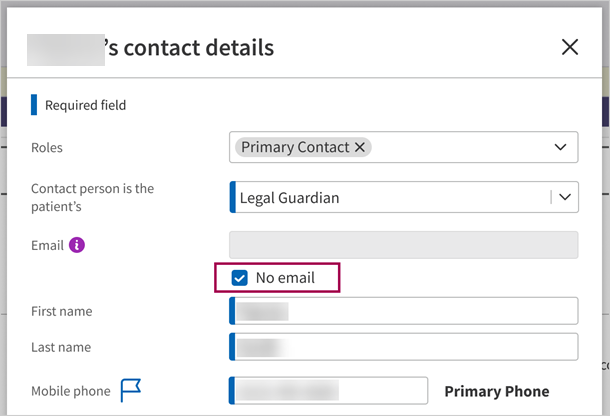Uncheck the No email checkbox
Image resolution: width=610 pixels, height=416 pixels.
click(x=240, y=277)
